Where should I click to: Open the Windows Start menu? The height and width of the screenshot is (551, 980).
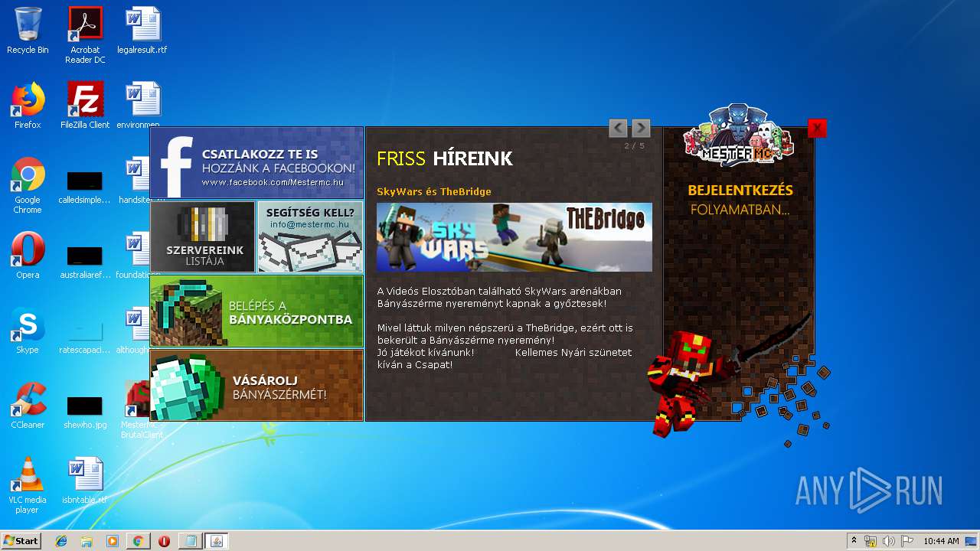tap(21, 541)
